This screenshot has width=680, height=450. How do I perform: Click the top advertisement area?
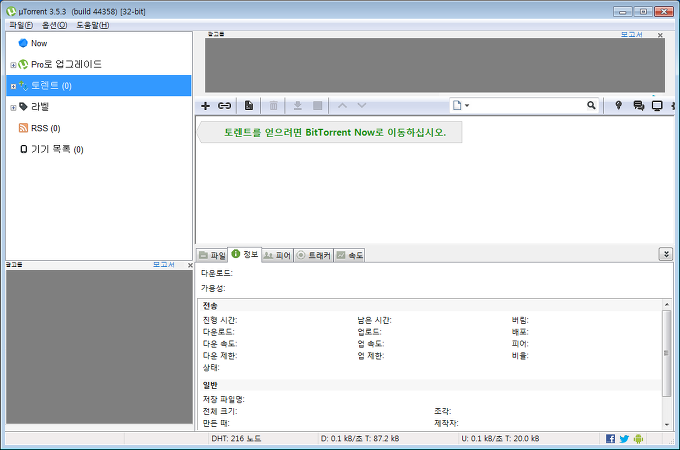pyautogui.click(x=435, y=65)
